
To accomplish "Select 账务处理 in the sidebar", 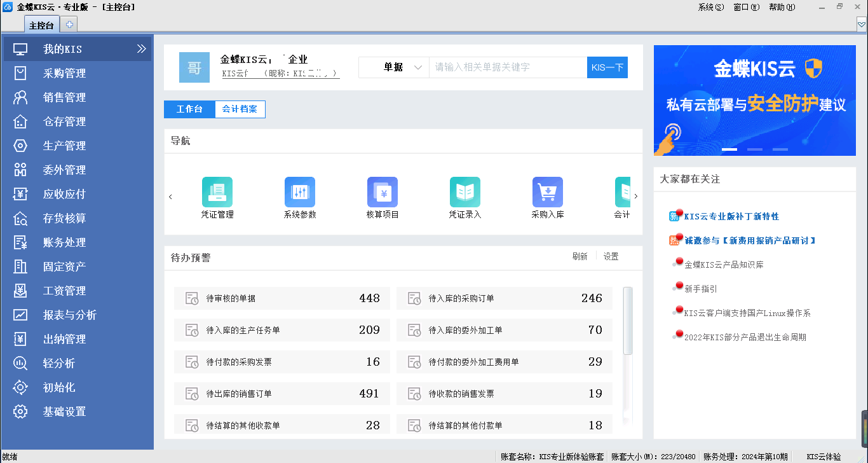I will click(77, 242).
